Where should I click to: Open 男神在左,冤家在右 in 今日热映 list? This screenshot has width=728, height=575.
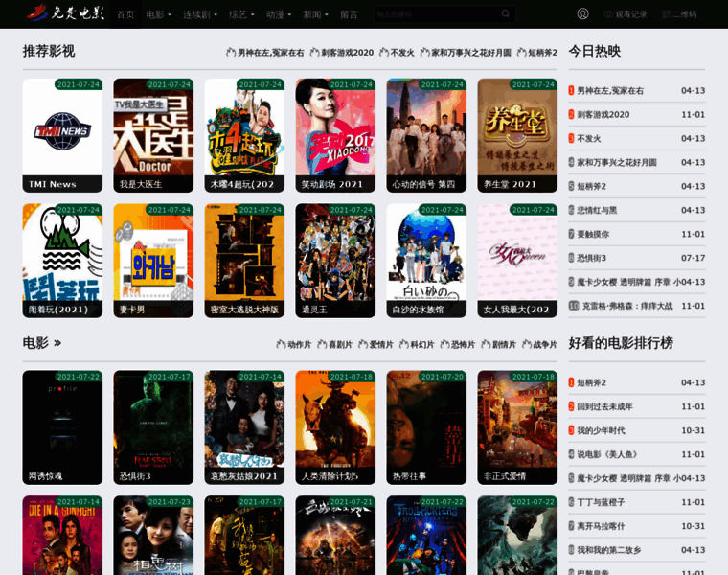click(610, 91)
